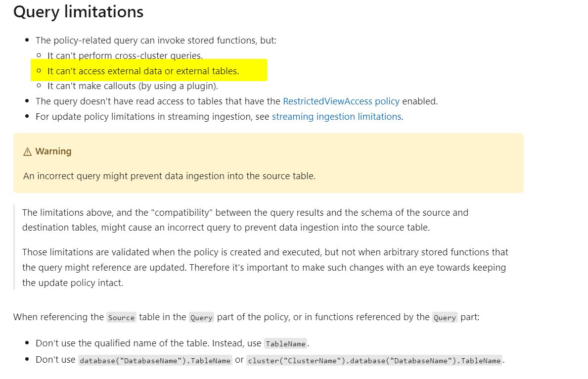Click the 'When referencing the' sentence start
This screenshot has height=379, width=588.
point(58,317)
